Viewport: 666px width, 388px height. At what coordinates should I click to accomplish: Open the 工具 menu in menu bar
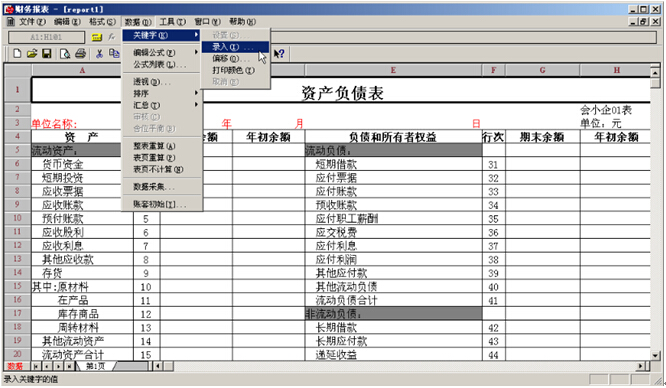tap(172, 22)
